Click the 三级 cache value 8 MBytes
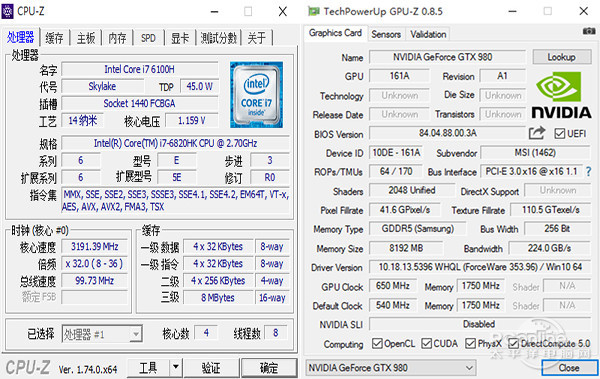Image resolution: width=600 pixels, height=379 pixels. [x=218, y=298]
